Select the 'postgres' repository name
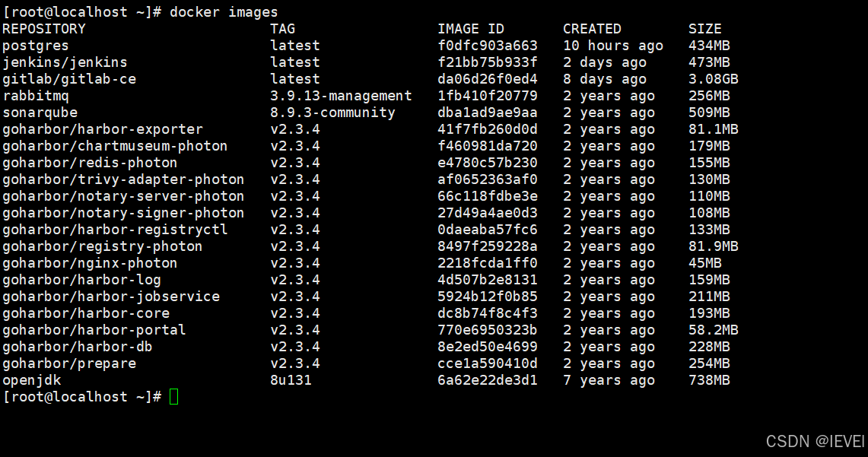Viewport: 868px width, 457px height. pyautogui.click(x=36, y=46)
